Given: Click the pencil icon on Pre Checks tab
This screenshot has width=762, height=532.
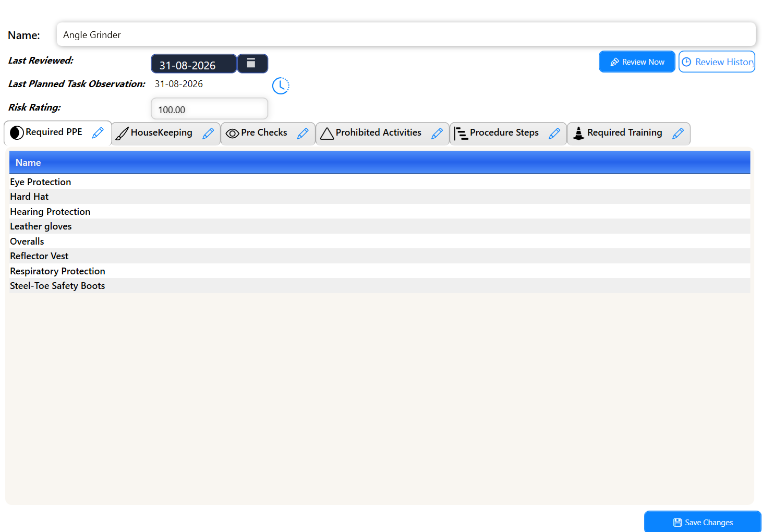Looking at the screenshot, I should tap(303, 134).
